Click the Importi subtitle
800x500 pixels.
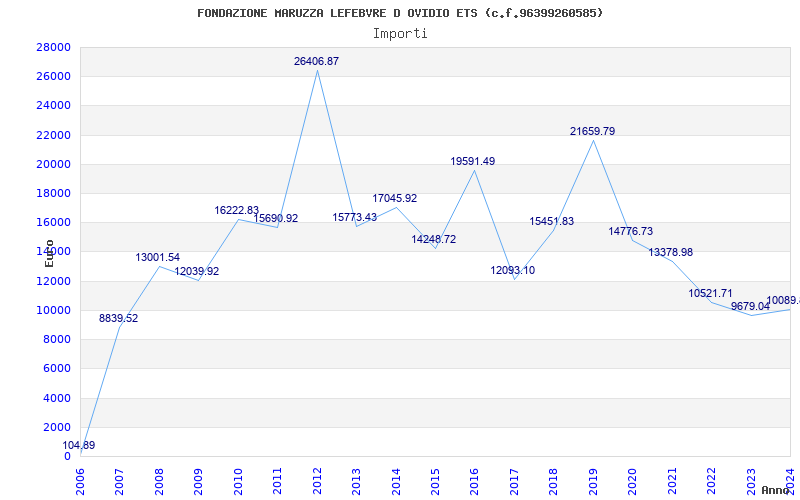(400, 34)
